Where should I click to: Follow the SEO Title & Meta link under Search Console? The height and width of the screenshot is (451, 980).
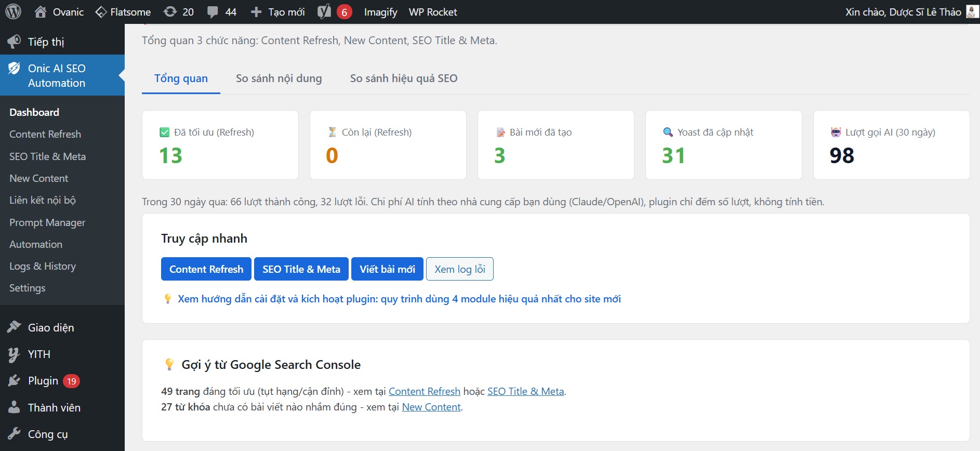tap(526, 391)
